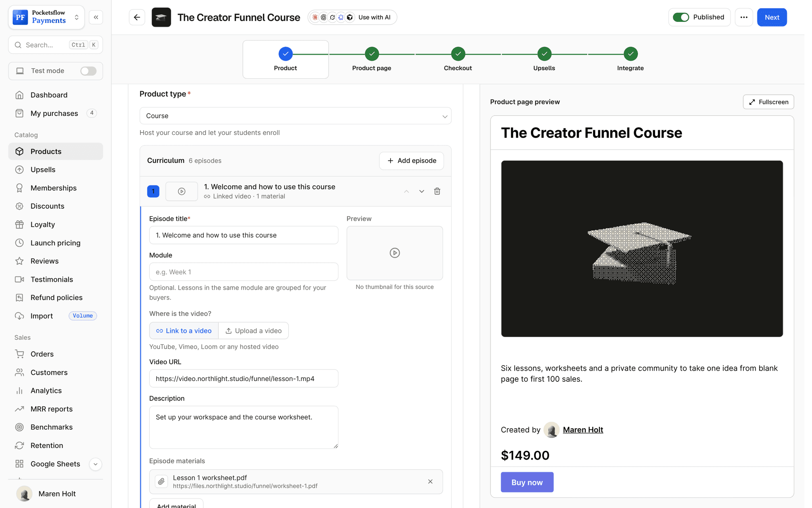Click the episode 1 play thumbnail icon
This screenshot has height=508, width=812.
click(182, 191)
